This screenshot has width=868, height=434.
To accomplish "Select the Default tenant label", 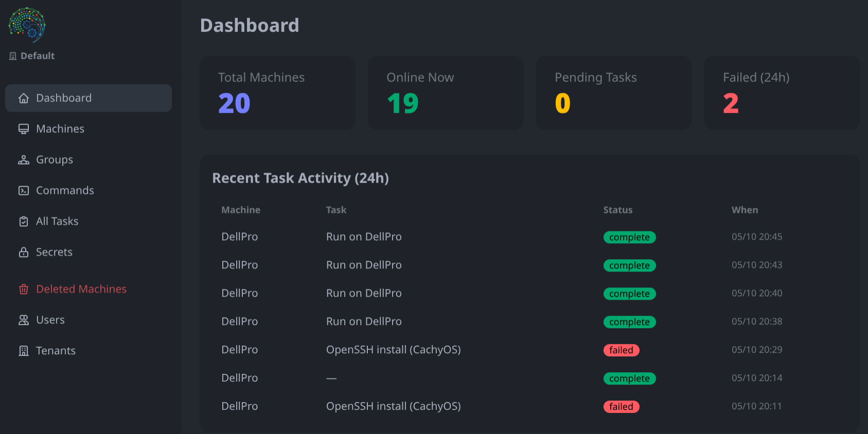I will click(38, 56).
